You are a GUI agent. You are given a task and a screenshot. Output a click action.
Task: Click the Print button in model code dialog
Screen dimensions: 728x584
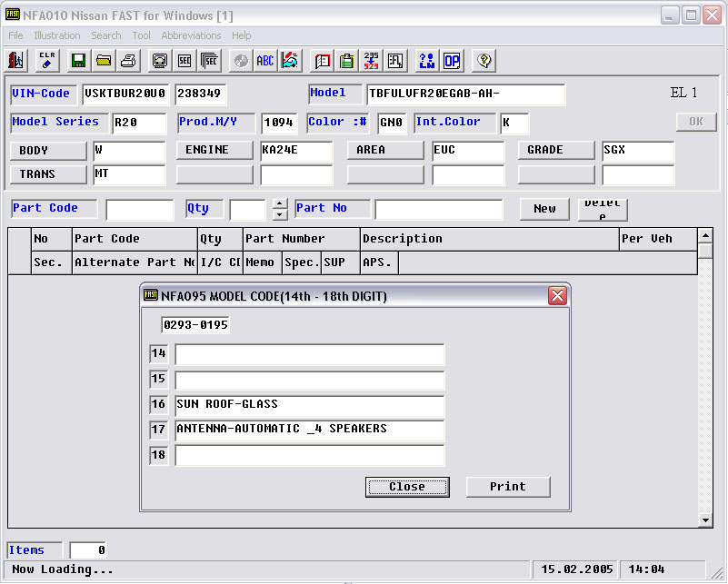tap(508, 487)
